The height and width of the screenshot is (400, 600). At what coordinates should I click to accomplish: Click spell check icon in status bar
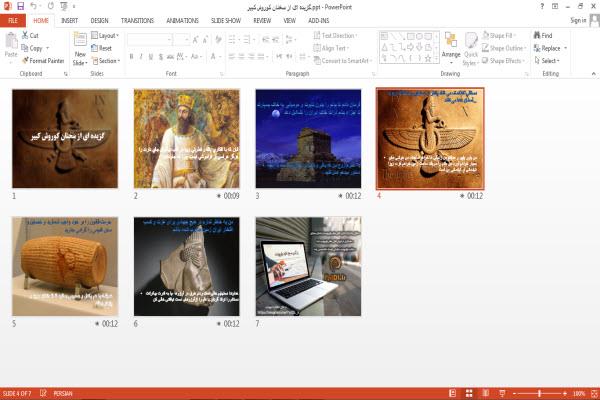coord(43,393)
